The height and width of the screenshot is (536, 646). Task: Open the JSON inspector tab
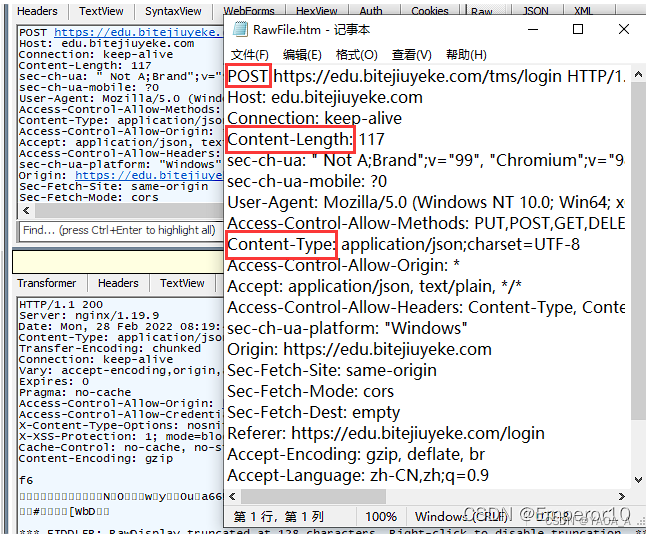point(536,10)
